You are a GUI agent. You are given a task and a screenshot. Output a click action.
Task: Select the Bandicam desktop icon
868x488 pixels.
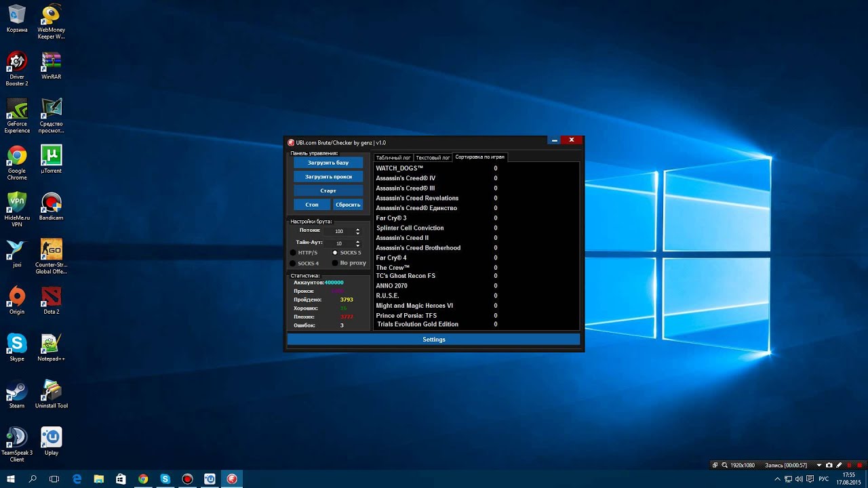coord(51,206)
